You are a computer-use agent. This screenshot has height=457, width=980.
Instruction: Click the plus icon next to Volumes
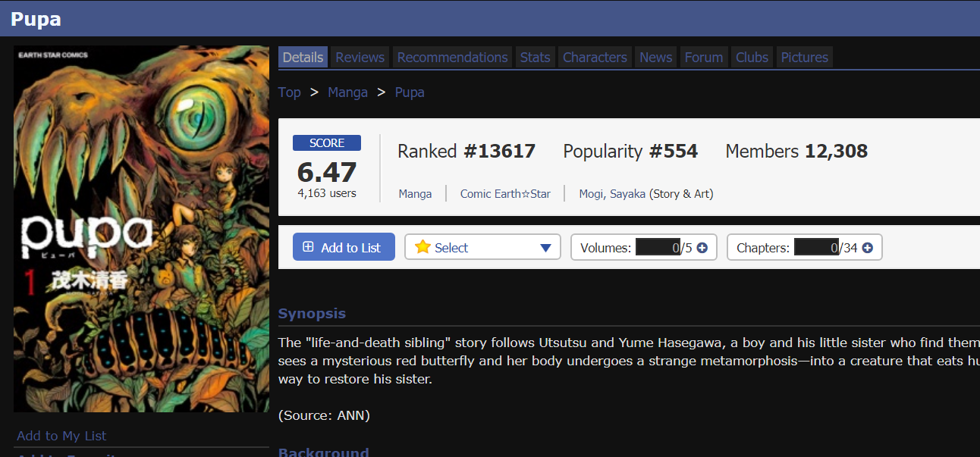pyautogui.click(x=702, y=248)
